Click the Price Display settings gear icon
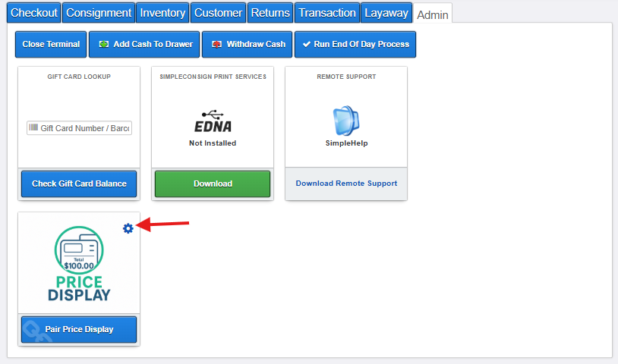Viewport: 618px width, 364px height. (x=128, y=228)
